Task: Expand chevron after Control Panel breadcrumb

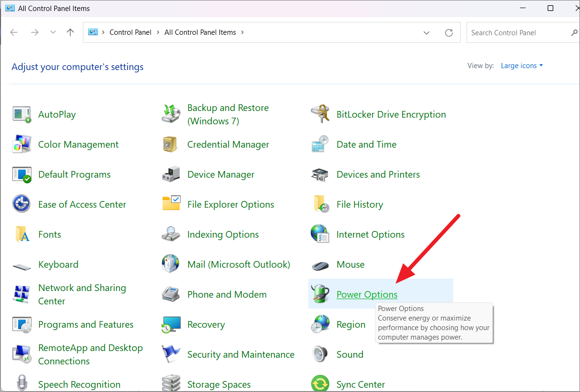Action: pyautogui.click(x=158, y=32)
